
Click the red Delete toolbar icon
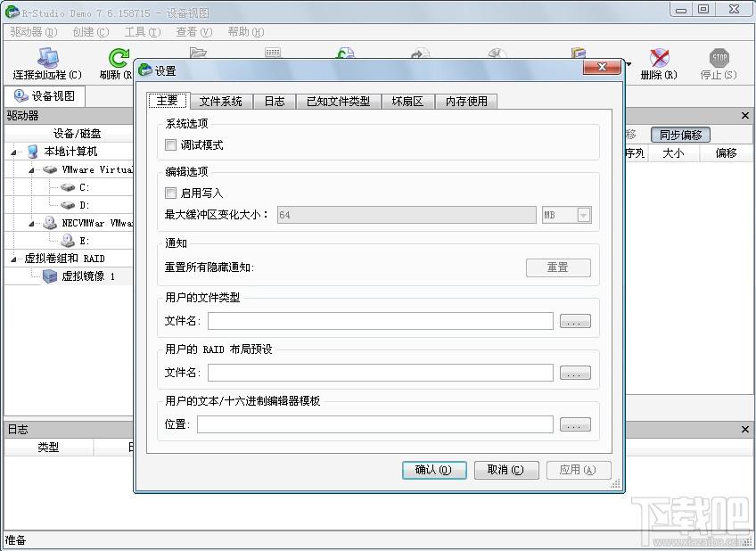pos(659,58)
